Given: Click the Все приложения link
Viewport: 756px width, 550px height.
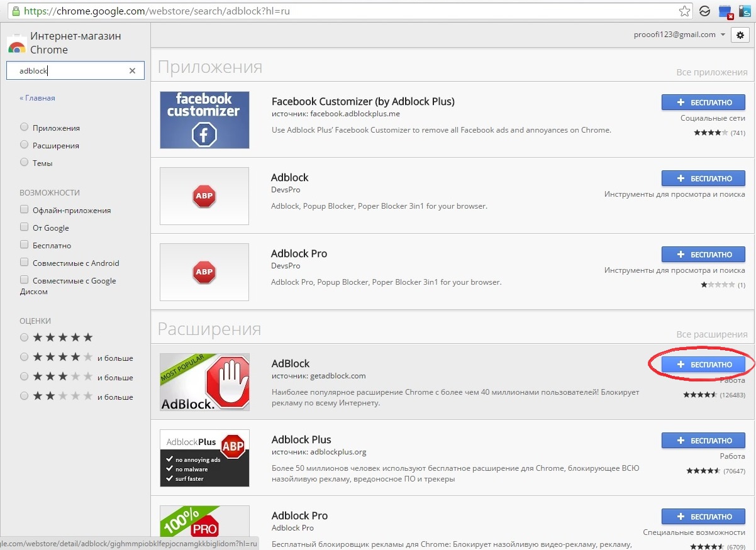Looking at the screenshot, I should click(712, 72).
